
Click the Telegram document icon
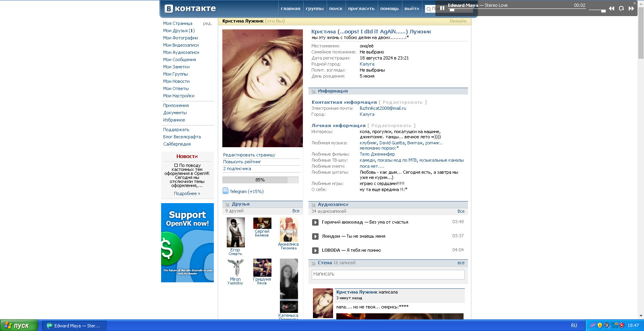click(226, 191)
